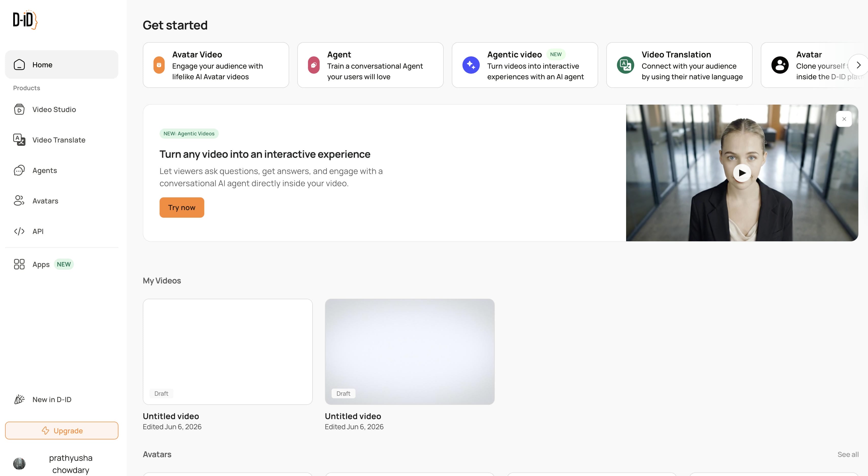Click the Avatars section heading
This screenshot has height=476, width=868.
pyautogui.click(x=157, y=454)
